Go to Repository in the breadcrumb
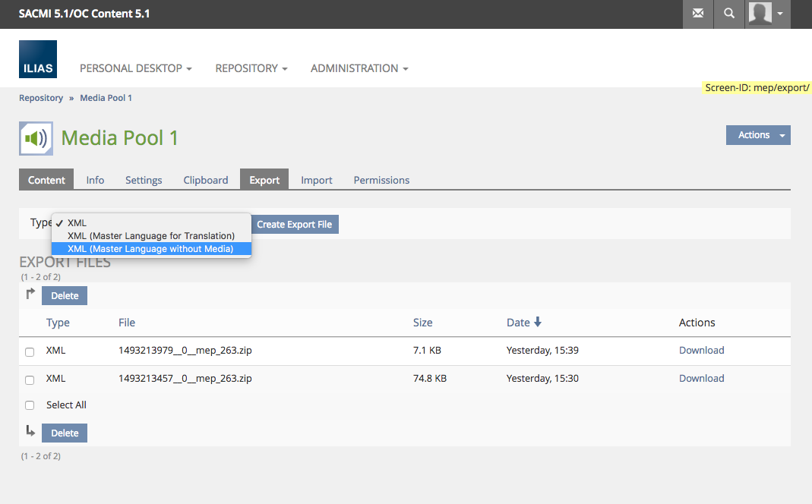812x504 pixels. point(41,98)
